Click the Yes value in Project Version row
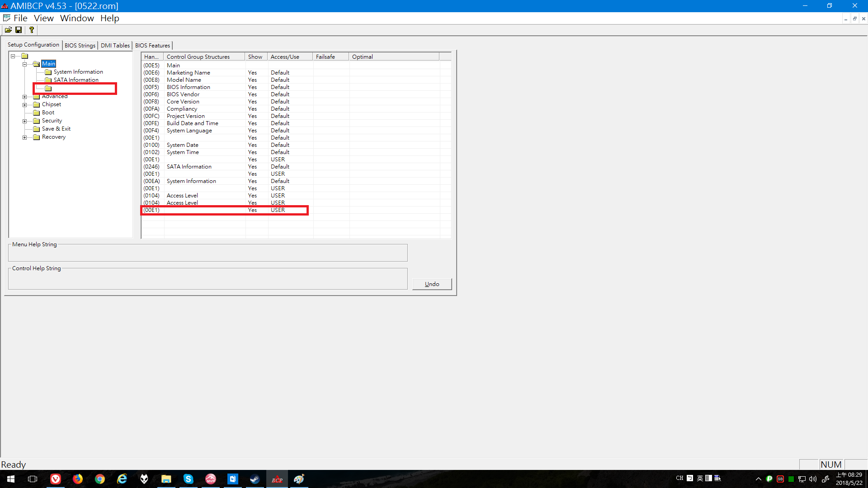The width and height of the screenshot is (868, 488). coord(252,116)
